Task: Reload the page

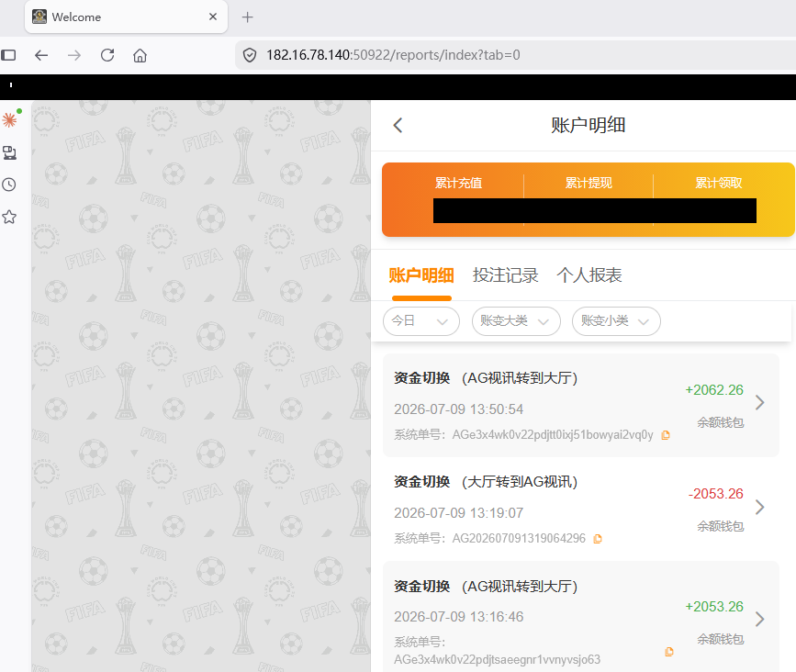Action: pyautogui.click(x=107, y=55)
